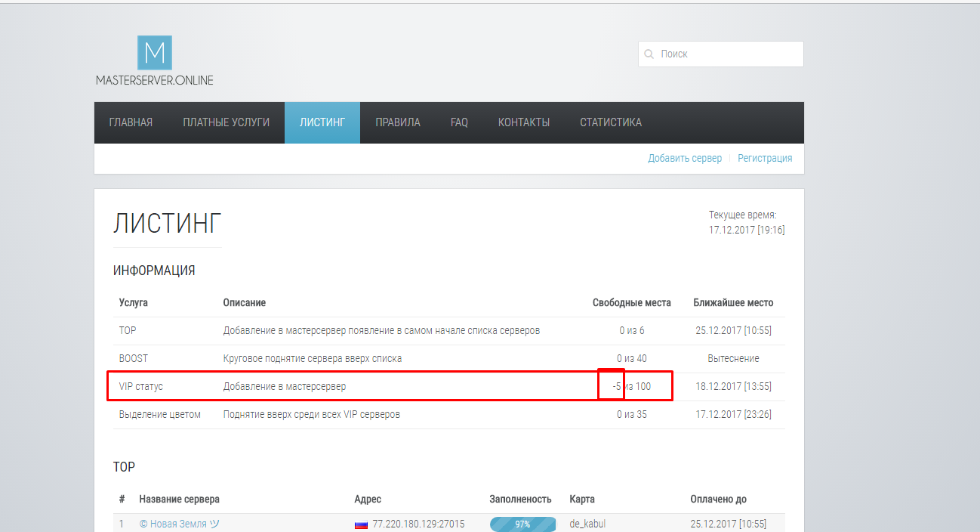View the СТАТИСТИКА page
The image size is (980, 532).
point(611,122)
